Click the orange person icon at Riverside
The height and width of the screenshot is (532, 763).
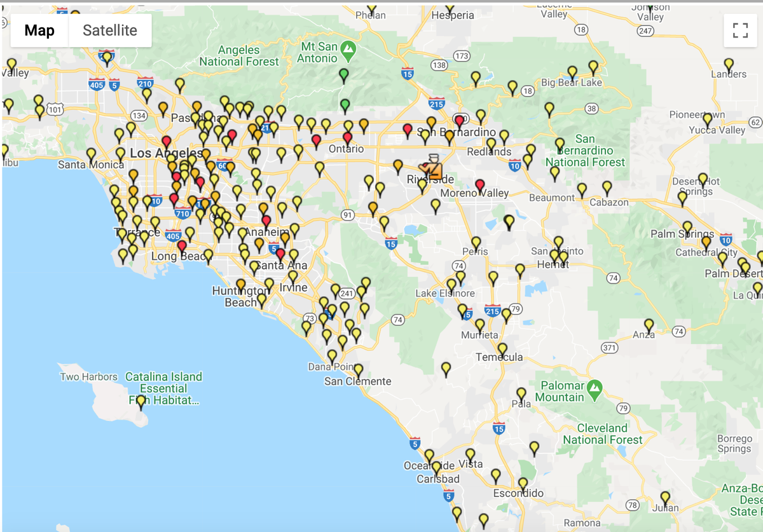(x=435, y=167)
